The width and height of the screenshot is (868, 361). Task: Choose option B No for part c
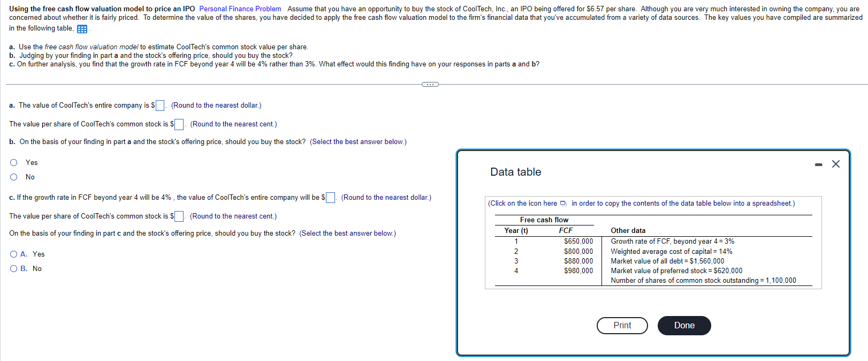14,268
